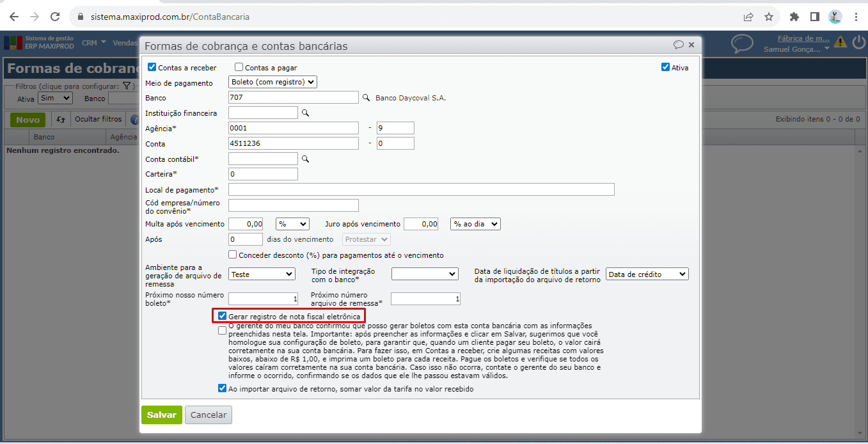Click the Banco input field with 707
868x444 pixels.
(x=294, y=97)
